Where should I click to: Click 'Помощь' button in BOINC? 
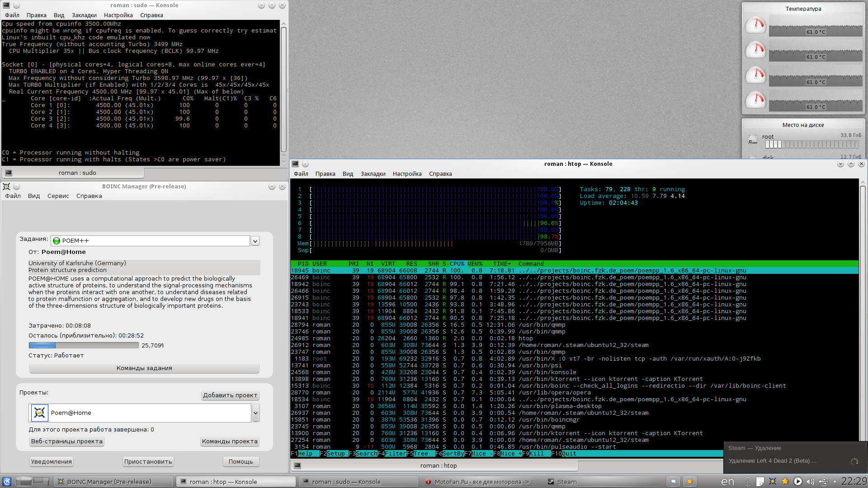(x=241, y=462)
